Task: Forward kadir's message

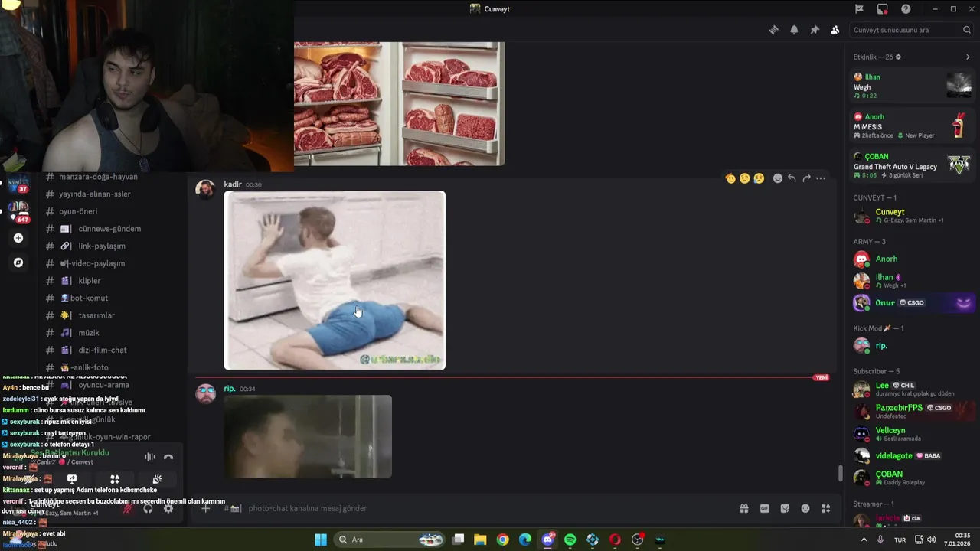Action: pyautogui.click(x=806, y=178)
